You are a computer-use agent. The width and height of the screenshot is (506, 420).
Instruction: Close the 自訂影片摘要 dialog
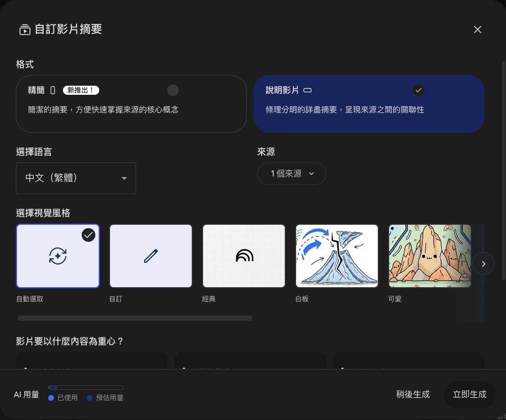coord(478,30)
